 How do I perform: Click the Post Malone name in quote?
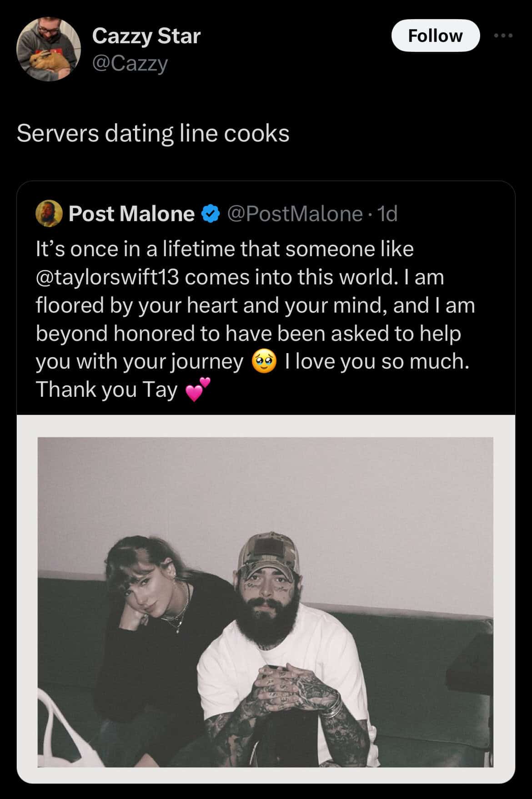click(131, 213)
